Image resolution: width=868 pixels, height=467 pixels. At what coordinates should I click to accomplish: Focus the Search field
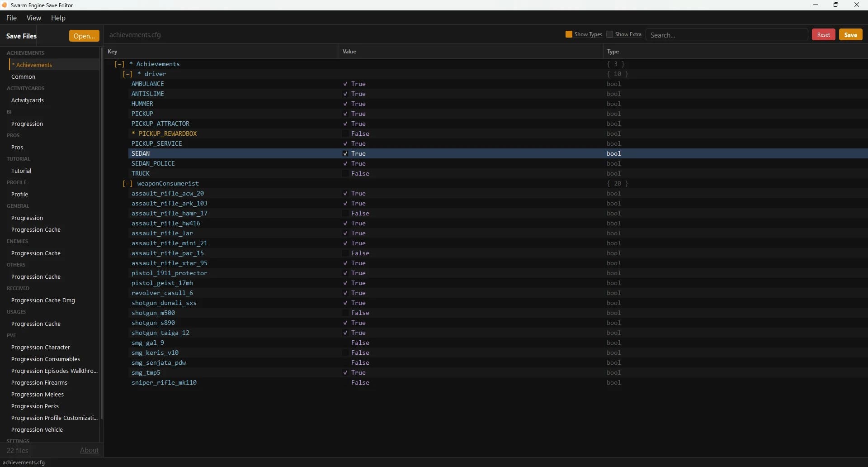726,35
